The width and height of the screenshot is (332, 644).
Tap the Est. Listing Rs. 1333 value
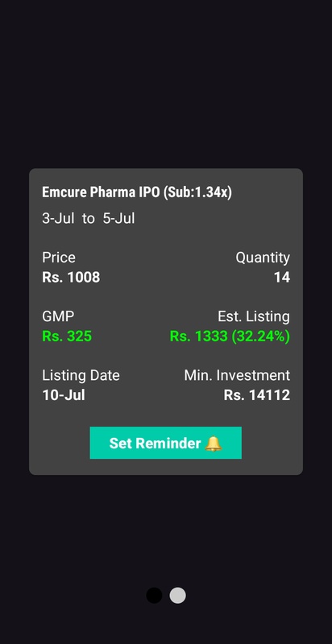click(230, 336)
